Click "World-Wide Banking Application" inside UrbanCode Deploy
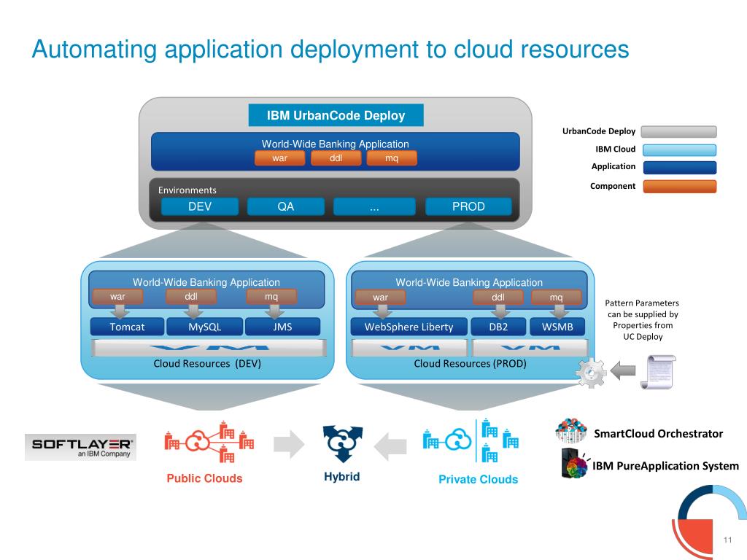747x560 pixels. coord(336,144)
